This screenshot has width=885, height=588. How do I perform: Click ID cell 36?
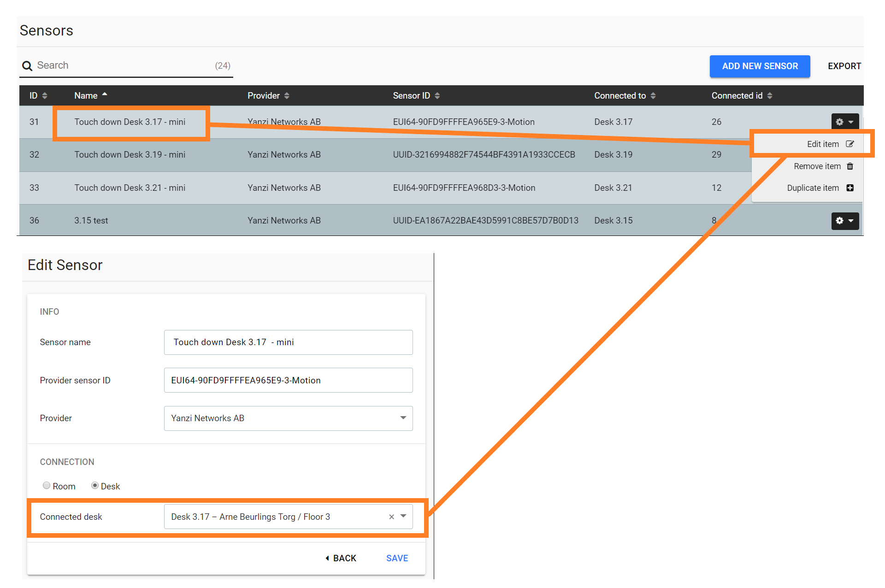click(x=34, y=220)
